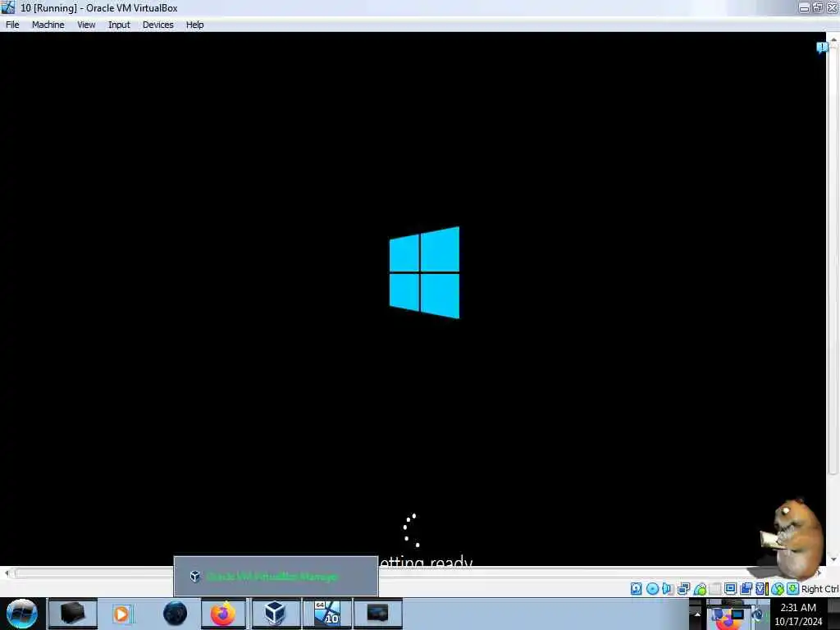Switch to the Windows 10 VM taskbar button

point(326,614)
